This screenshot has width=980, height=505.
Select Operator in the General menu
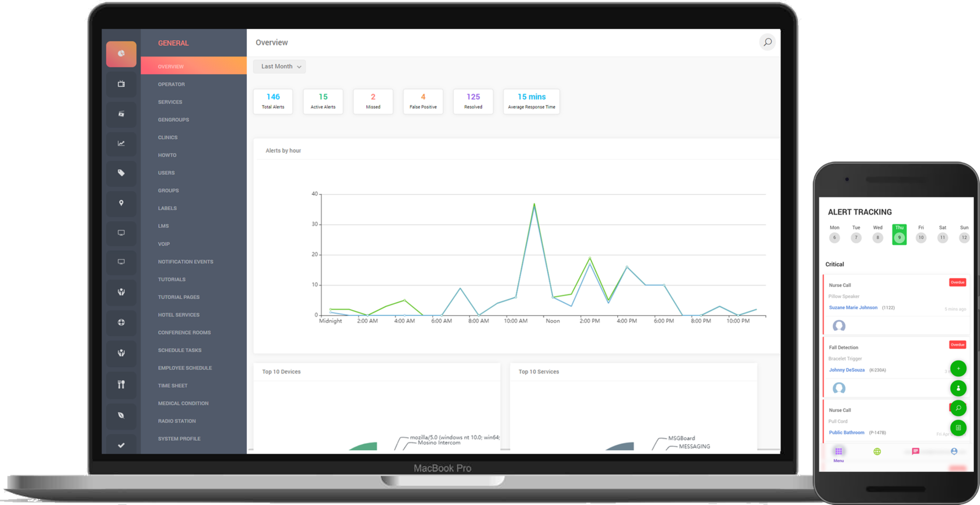(x=171, y=85)
